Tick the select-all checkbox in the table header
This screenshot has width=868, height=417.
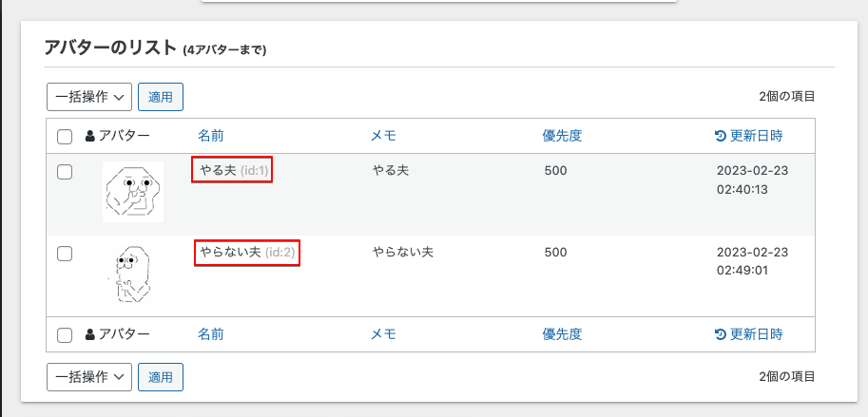coord(65,137)
